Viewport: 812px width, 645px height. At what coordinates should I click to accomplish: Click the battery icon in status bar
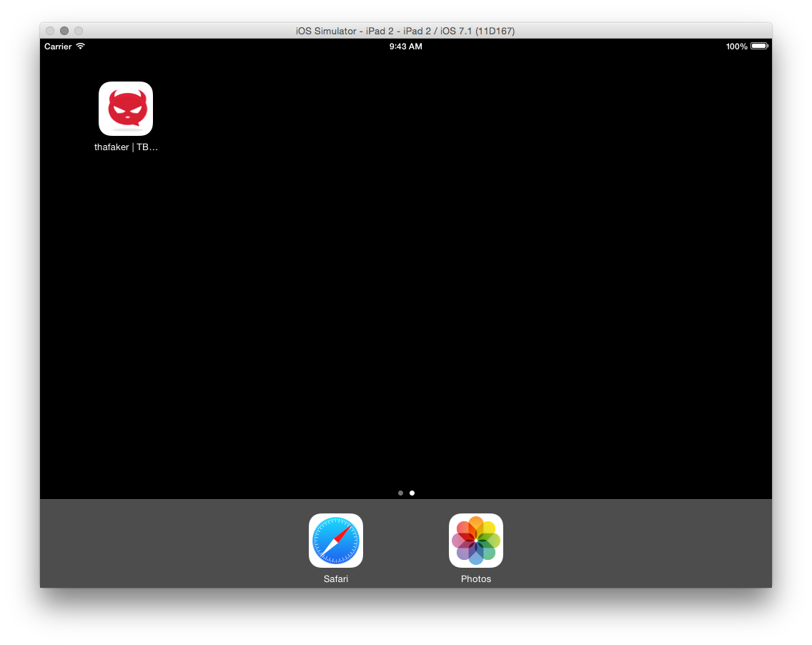tap(759, 46)
